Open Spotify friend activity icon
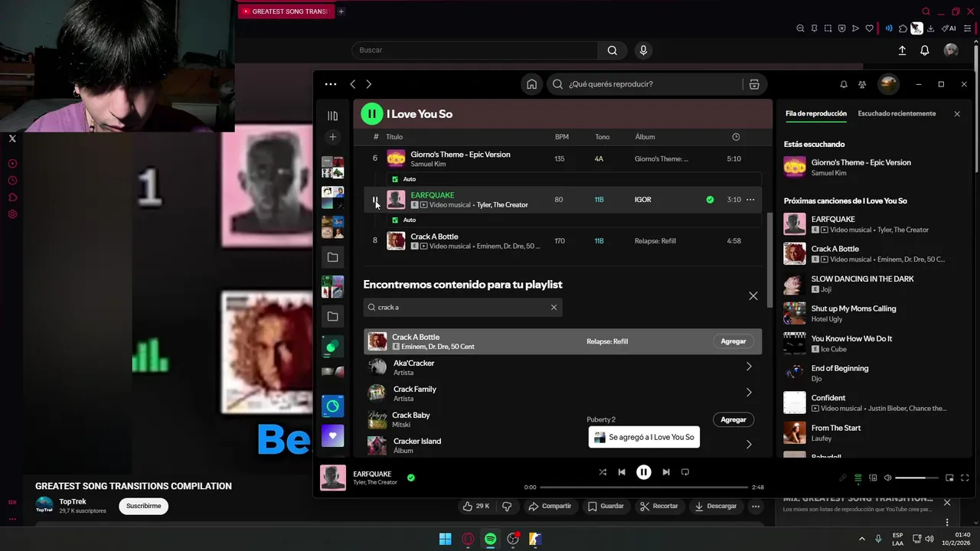Viewport: 980px width, 551px height. pos(863,84)
